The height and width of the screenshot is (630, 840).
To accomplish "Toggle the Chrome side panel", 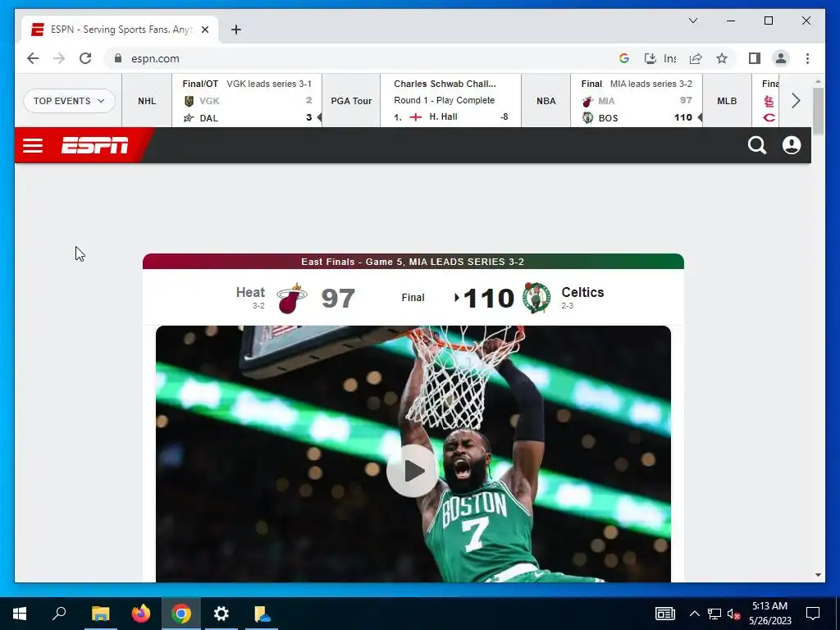I will (755, 58).
